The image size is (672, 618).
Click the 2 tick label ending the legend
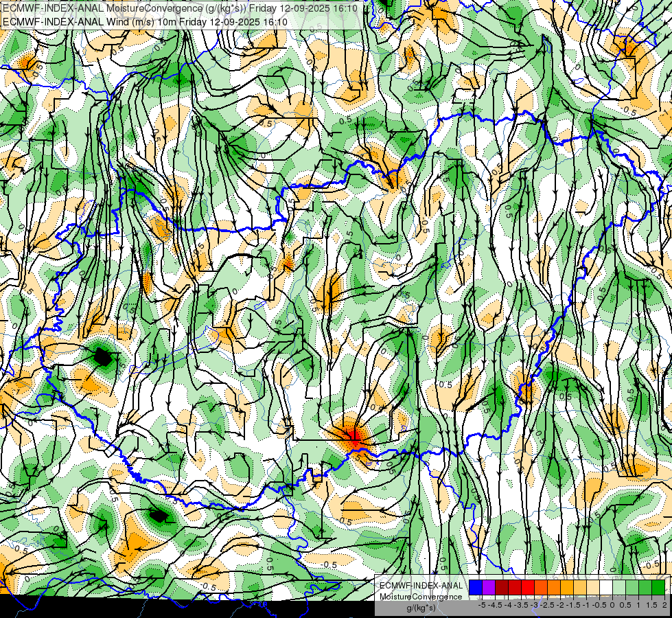click(x=664, y=605)
